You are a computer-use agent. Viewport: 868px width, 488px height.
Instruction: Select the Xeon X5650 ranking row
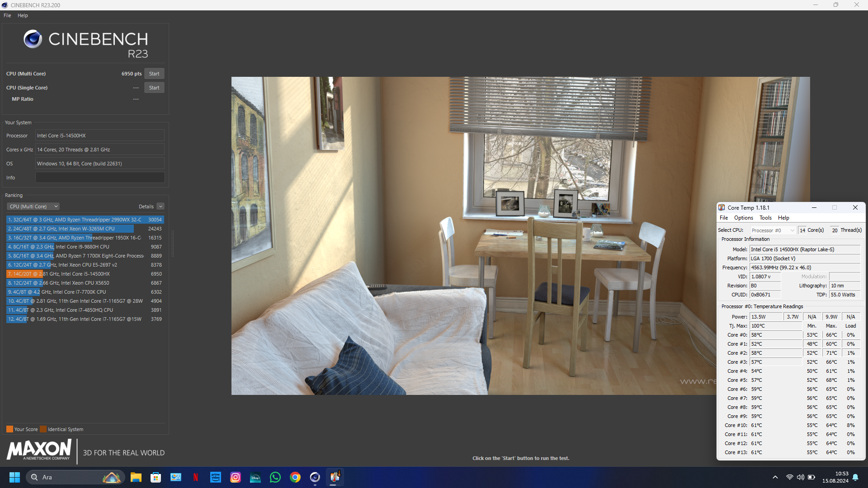[85, 283]
